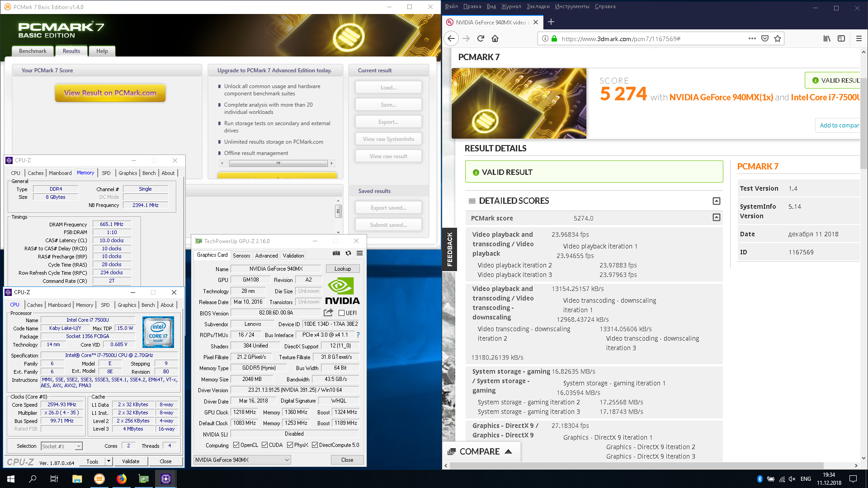
Task: Toggle the DirectCompute 5.0 checkbox
Action: click(x=315, y=445)
